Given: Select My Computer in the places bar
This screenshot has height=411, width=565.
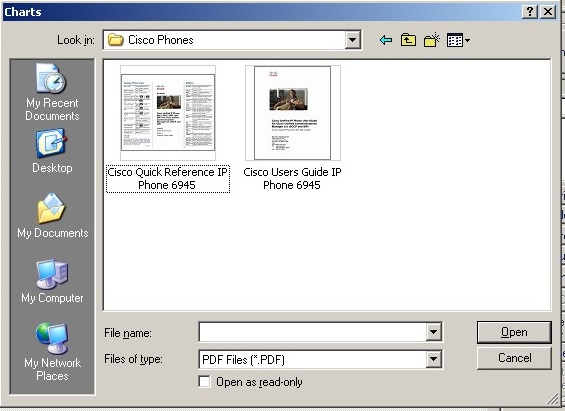Looking at the screenshot, I should (x=52, y=281).
